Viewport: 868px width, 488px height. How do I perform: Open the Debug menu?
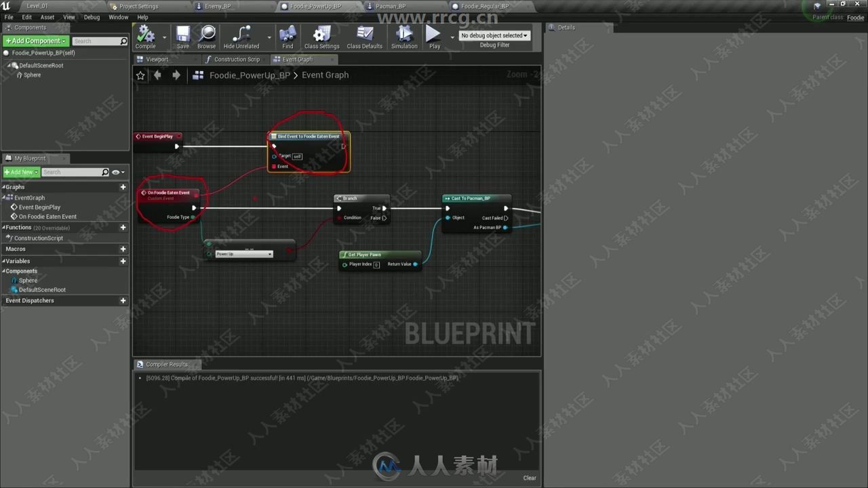[x=92, y=17]
